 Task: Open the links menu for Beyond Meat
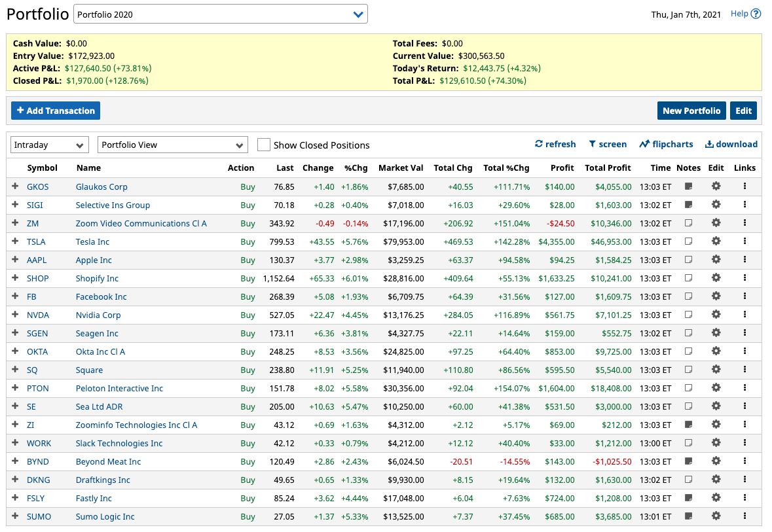(744, 461)
